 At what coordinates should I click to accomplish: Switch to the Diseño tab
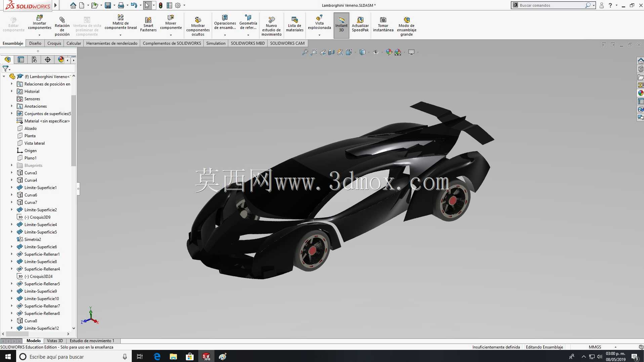coord(35,43)
